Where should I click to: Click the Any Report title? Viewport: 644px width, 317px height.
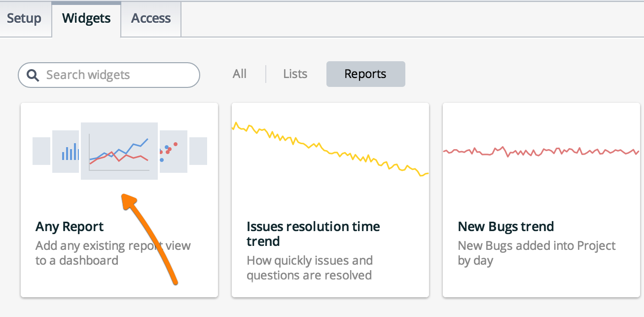[x=69, y=227]
